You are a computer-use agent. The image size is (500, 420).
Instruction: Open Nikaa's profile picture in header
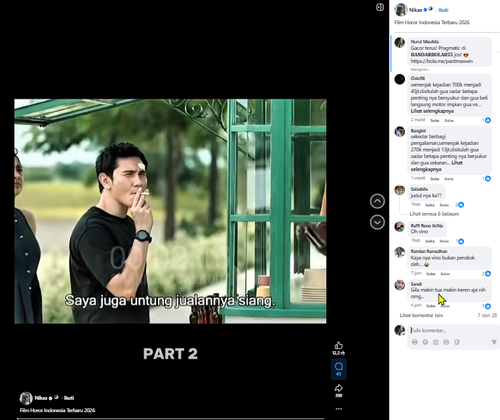click(x=401, y=10)
